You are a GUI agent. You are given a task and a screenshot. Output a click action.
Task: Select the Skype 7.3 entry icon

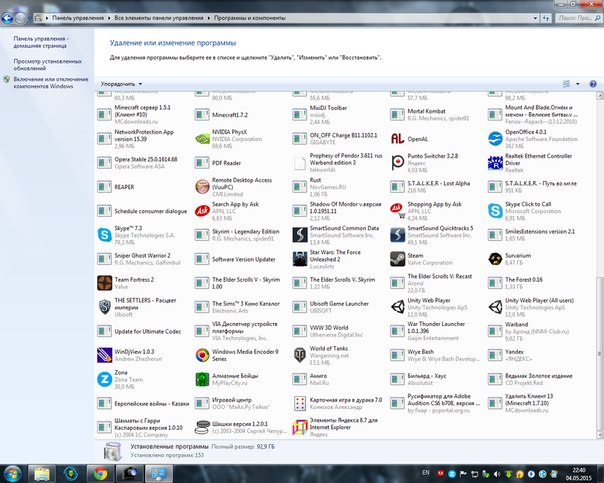[x=105, y=236]
